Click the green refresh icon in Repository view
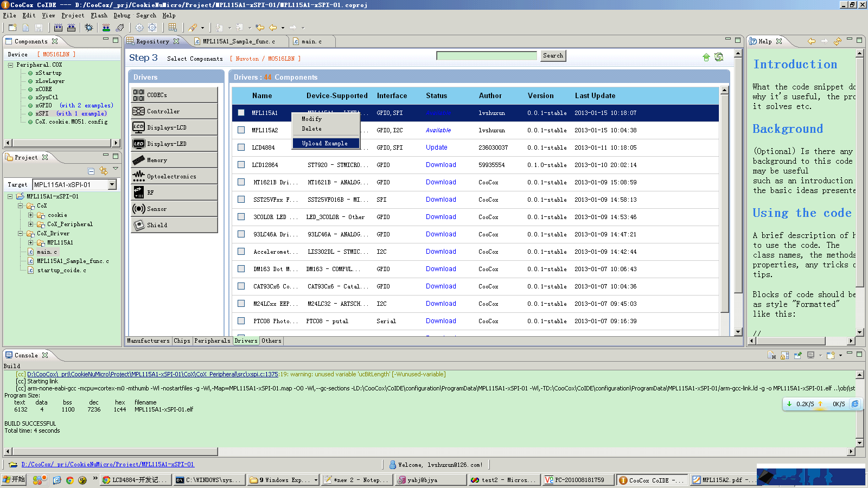 click(x=719, y=57)
